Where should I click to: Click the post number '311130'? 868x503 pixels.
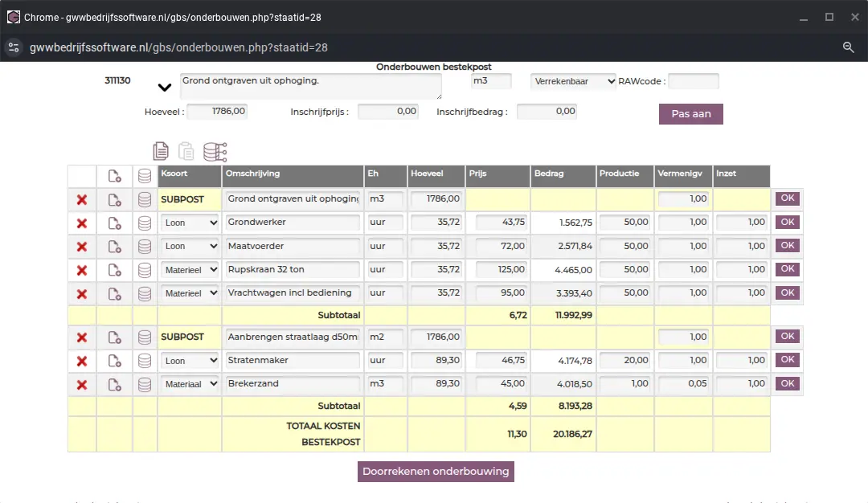pos(117,81)
